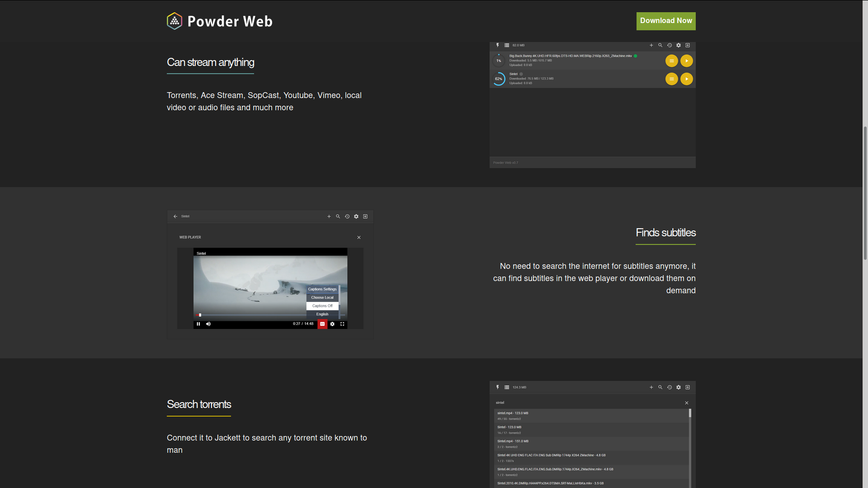
Task: Play the Big Buck Bunny torrent
Action: tap(686, 61)
